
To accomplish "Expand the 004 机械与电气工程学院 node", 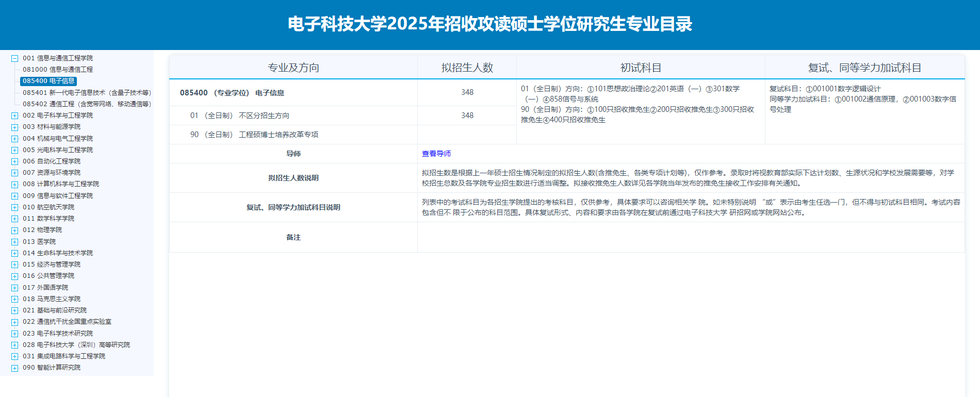I will click(15, 139).
